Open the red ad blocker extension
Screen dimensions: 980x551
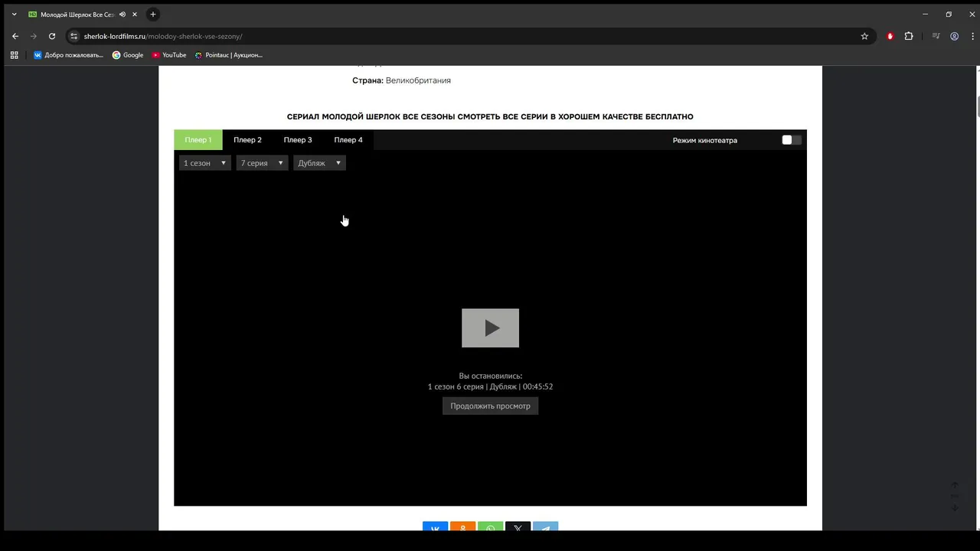click(890, 36)
